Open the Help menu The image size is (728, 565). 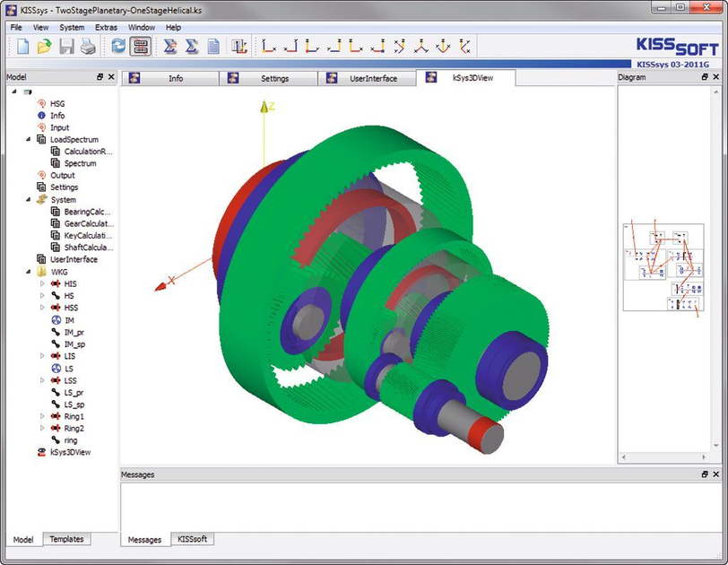[x=173, y=28]
